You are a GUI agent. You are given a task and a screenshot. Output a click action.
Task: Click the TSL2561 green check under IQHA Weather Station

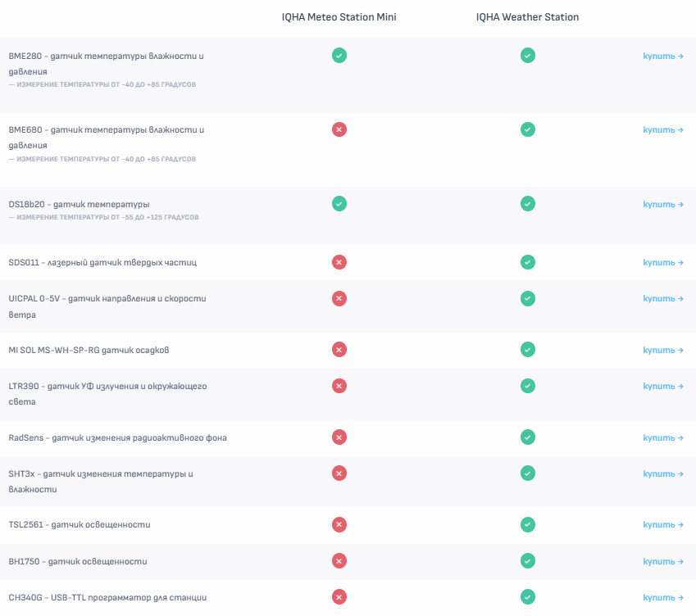click(x=528, y=524)
